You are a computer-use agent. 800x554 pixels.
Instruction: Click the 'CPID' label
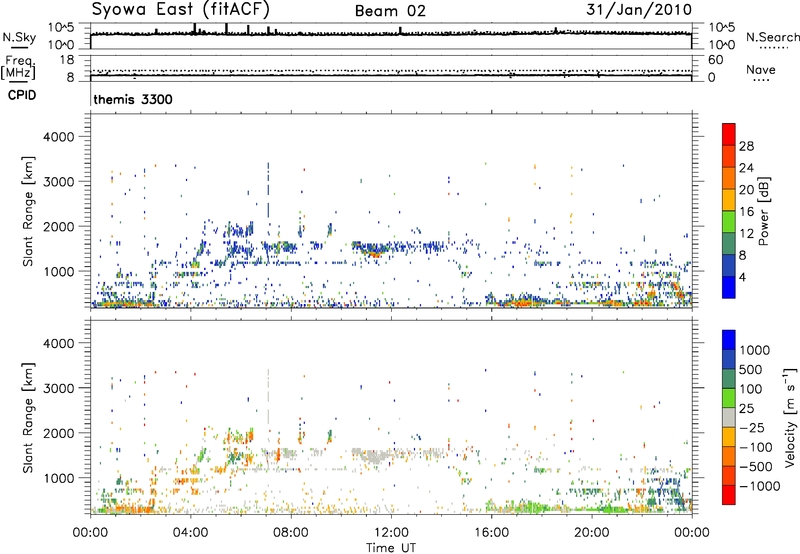point(22,95)
